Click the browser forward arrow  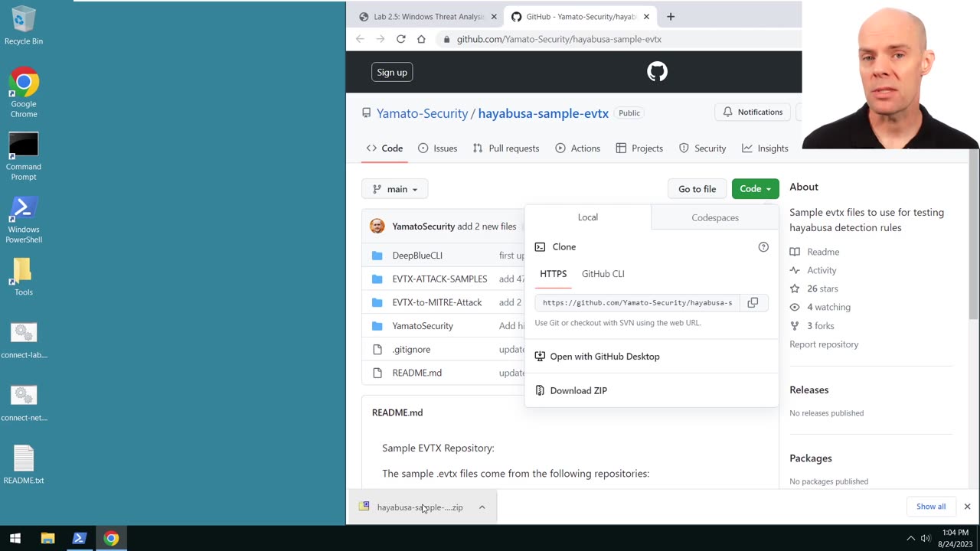point(380,39)
